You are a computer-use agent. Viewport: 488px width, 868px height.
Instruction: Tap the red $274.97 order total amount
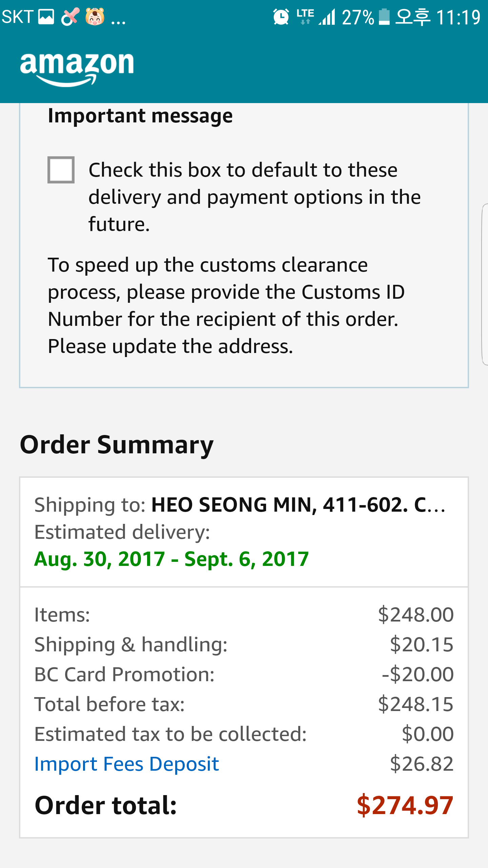pyautogui.click(x=405, y=805)
